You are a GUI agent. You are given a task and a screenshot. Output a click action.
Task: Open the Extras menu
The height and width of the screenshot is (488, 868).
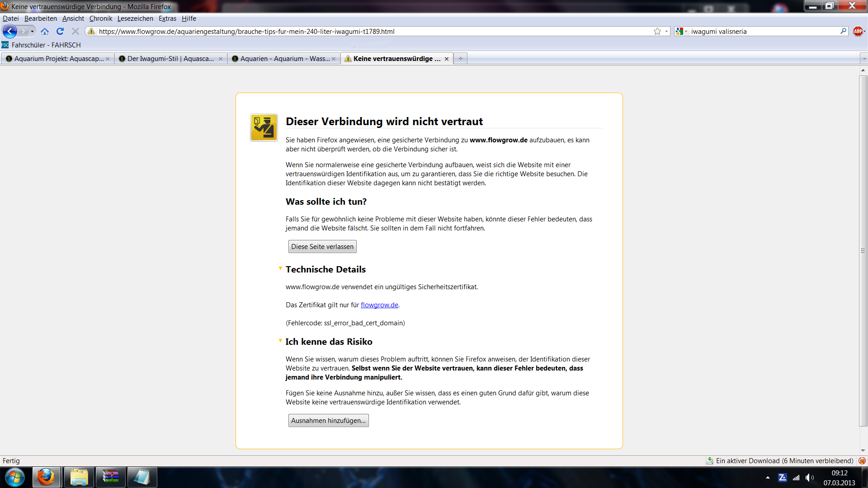coord(167,19)
